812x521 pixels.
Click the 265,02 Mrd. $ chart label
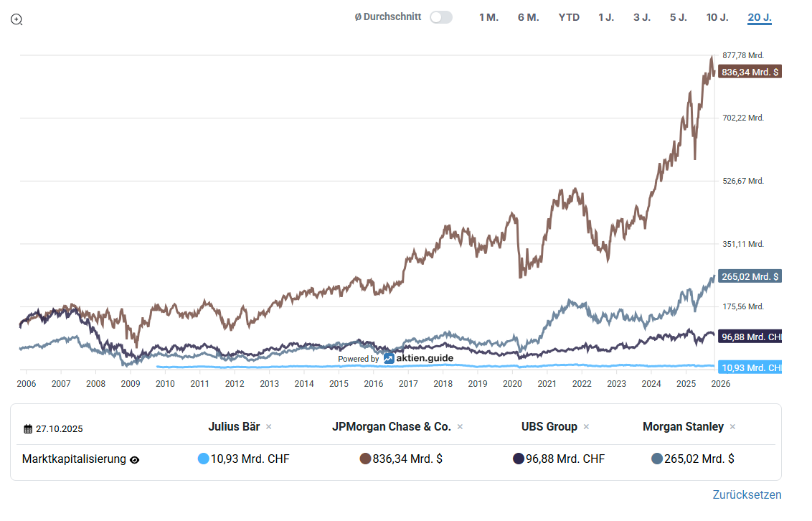point(750,276)
